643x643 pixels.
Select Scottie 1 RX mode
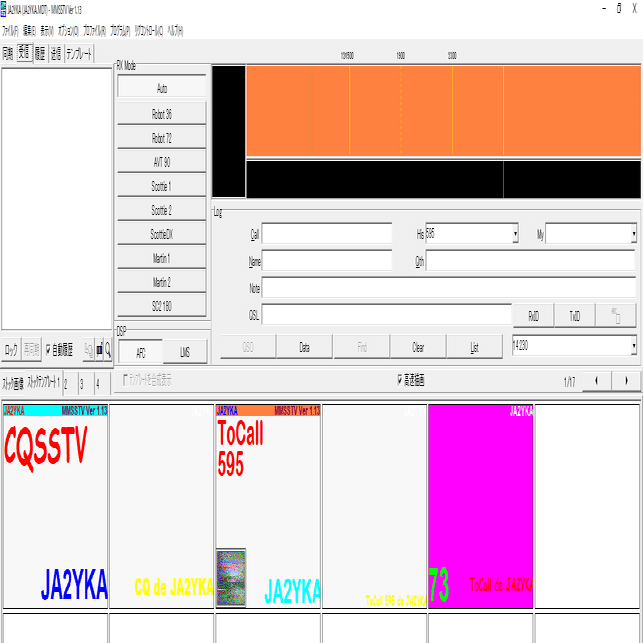click(x=162, y=186)
